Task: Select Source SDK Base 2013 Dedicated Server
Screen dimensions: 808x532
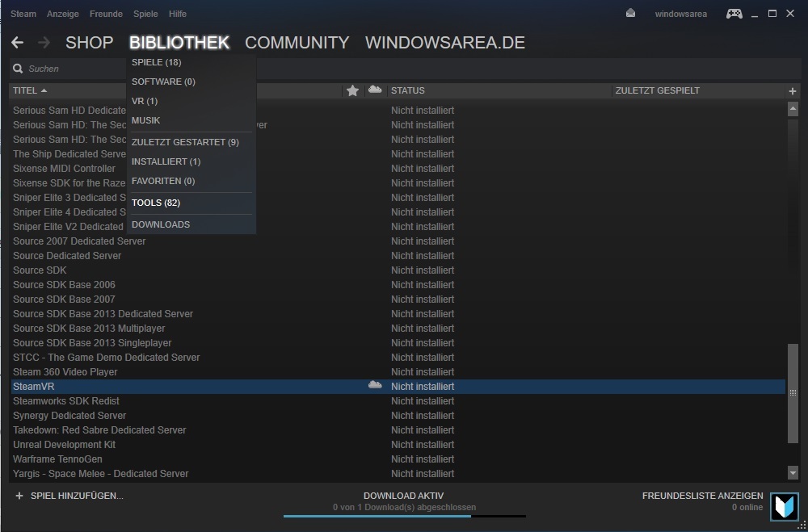Action: 398,314
